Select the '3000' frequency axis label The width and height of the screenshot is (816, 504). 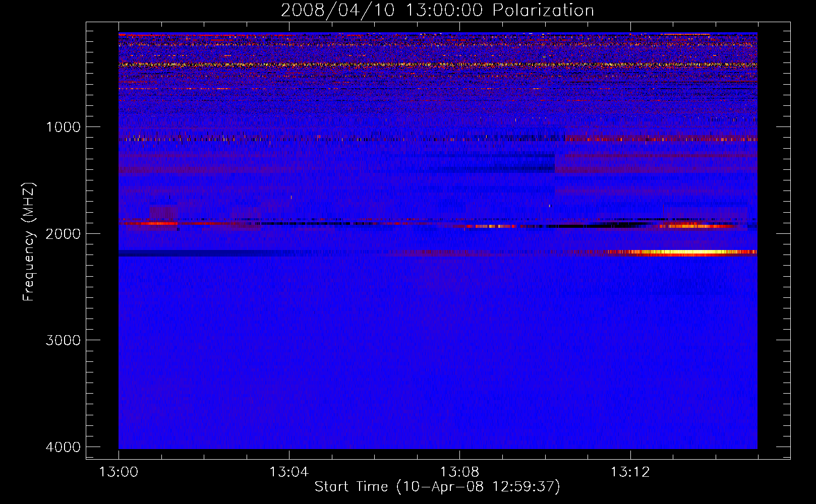[63, 340]
